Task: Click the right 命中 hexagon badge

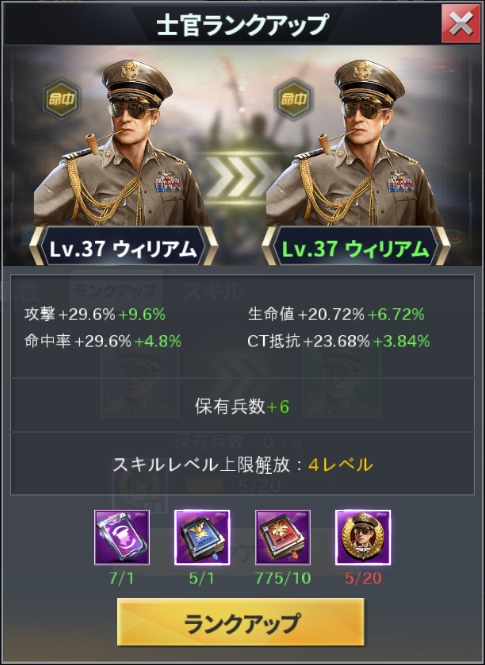Action: point(294,99)
